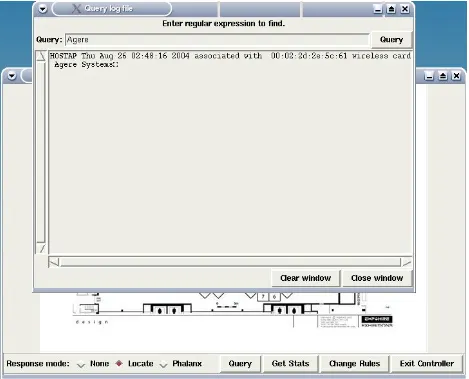Image resolution: width=469 pixels, height=379 pixels.
Task: Open Change Rules
Action: (355, 364)
